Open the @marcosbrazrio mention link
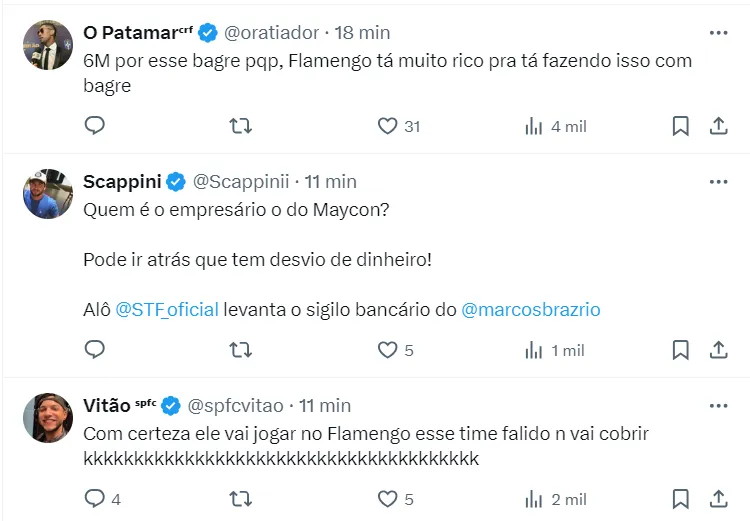 pos(531,309)
